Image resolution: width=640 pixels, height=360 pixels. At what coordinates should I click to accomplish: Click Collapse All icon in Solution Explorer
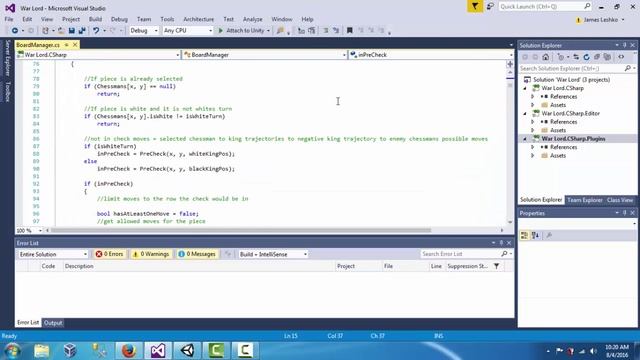(597, 57)
